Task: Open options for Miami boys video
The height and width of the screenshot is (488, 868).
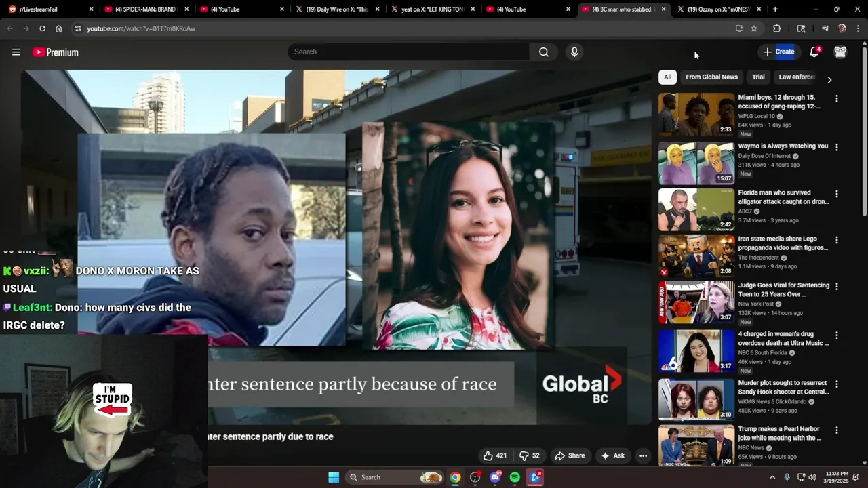Action: [836, 99]
